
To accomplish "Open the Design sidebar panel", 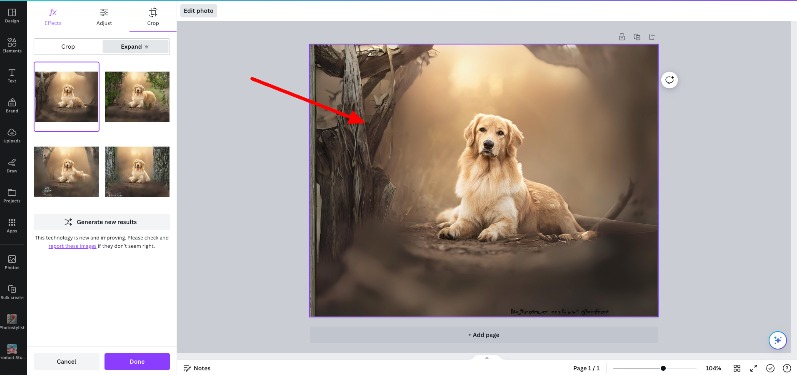I will (x=12, y=15).
